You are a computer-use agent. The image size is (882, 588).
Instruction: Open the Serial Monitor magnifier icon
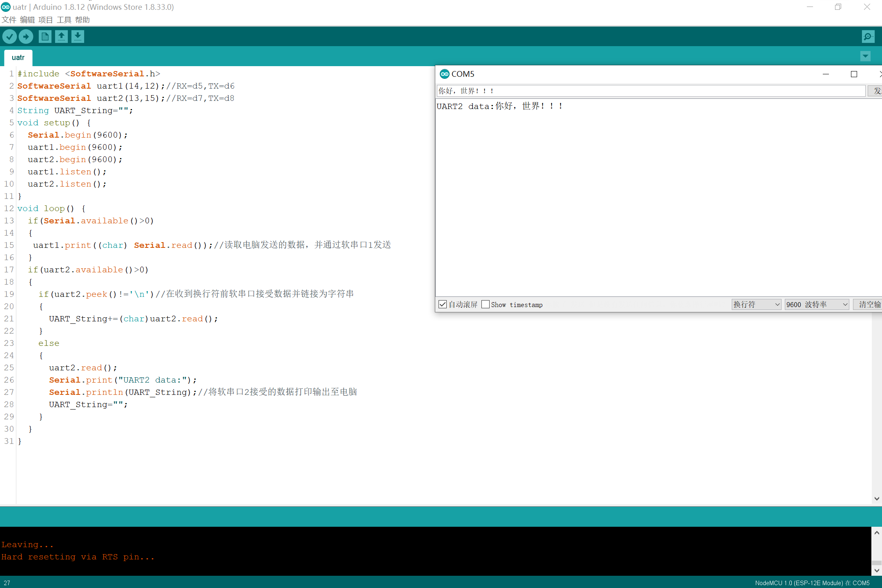coord(868,37)
